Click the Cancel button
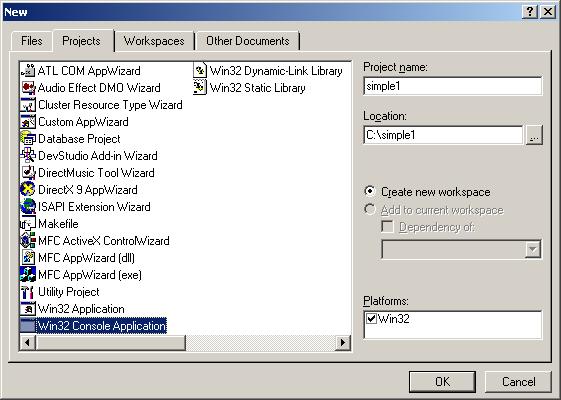This screenshot has width=561, height=400. [x=518, y=382]
